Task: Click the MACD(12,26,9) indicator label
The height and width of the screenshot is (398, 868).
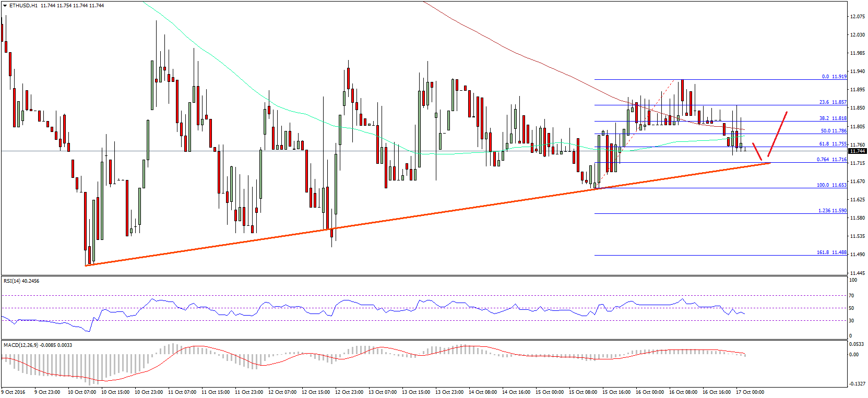Action: pos(38,345)
